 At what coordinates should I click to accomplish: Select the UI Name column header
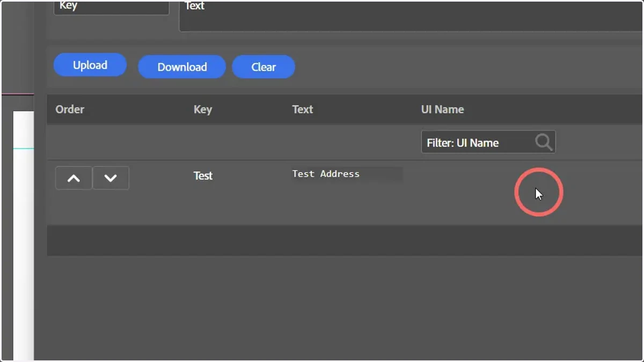click(442, 109)
